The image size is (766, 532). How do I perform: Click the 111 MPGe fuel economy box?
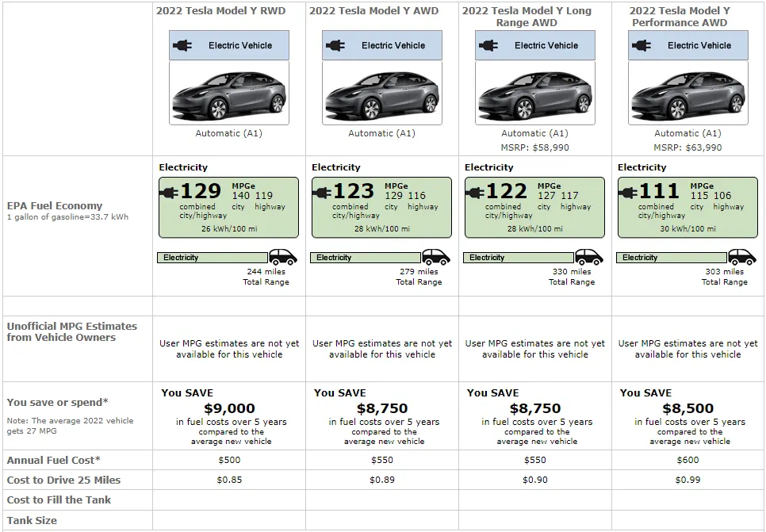687,207
